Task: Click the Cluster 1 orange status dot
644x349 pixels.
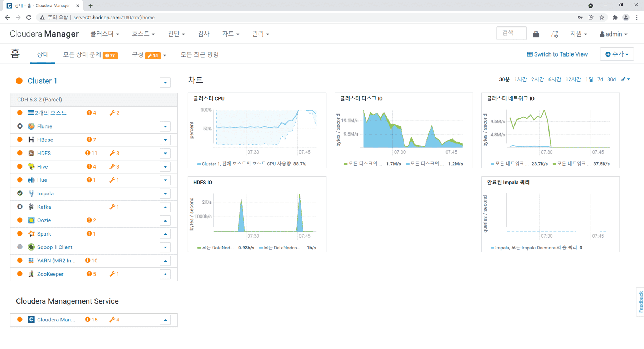Action: [x=19, y=81]
